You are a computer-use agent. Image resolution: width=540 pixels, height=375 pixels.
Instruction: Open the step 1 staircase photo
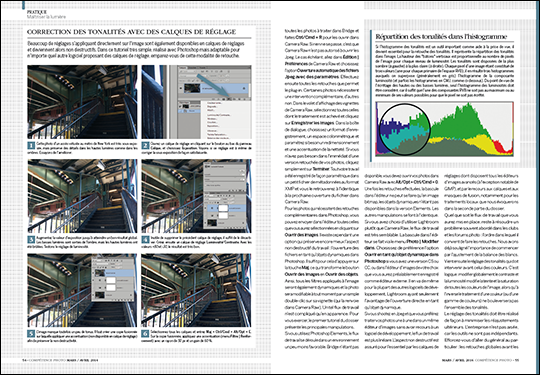(x=82, y=102)
